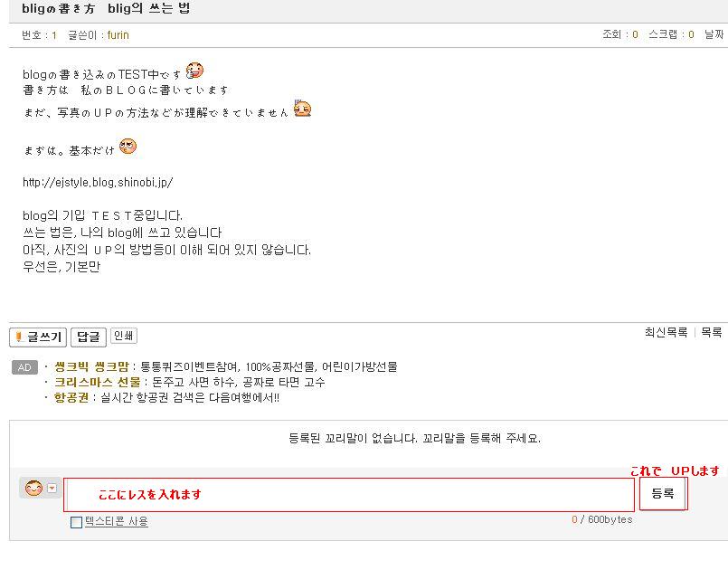Enable the 텍스티콘 사용 checkbox

pos(77,522)
